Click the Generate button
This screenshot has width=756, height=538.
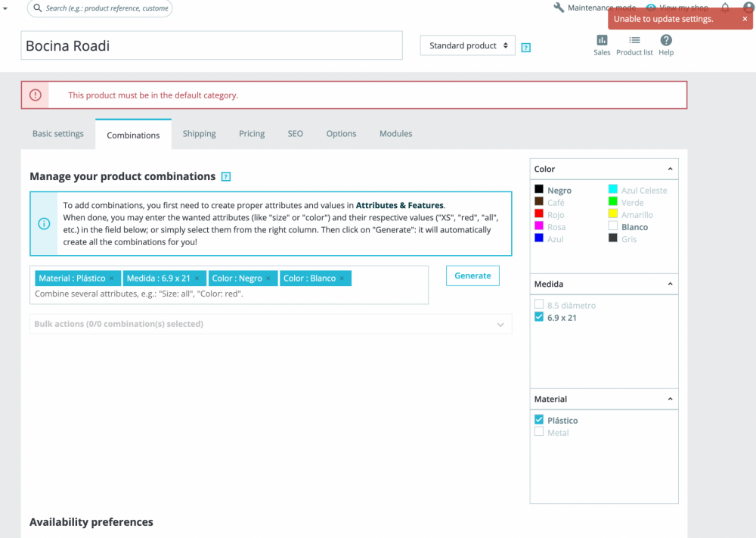(472, 275)
